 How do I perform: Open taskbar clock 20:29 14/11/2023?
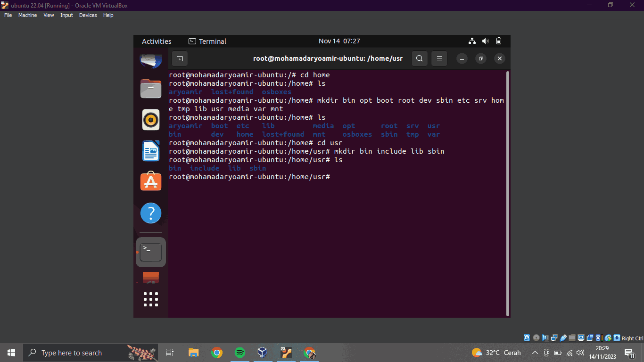tap(602, 353)
